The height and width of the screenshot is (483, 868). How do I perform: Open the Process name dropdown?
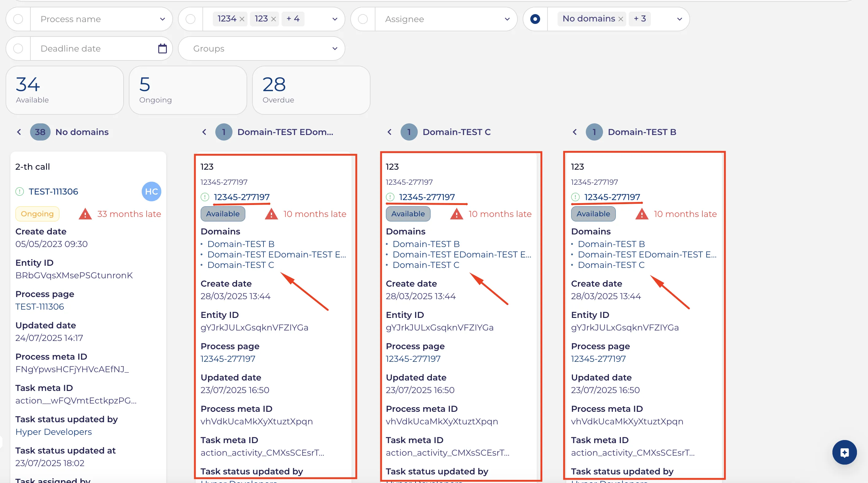click(x=102, y=19)
